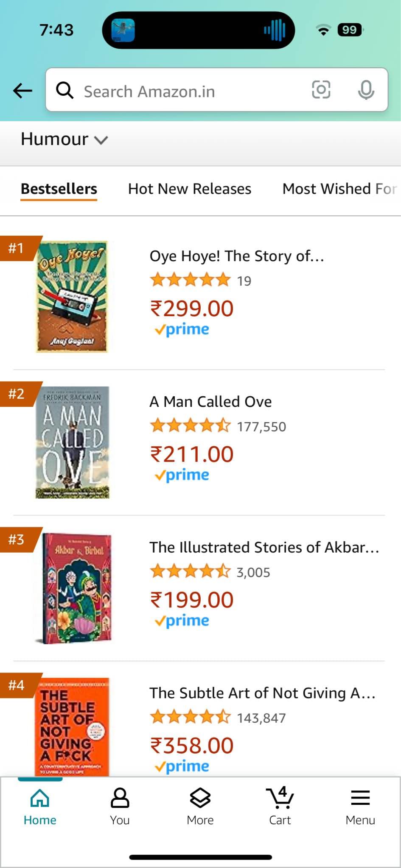Tap the back arrow icon
Viewport: 401px width, 868px height.
click(23, 90)
